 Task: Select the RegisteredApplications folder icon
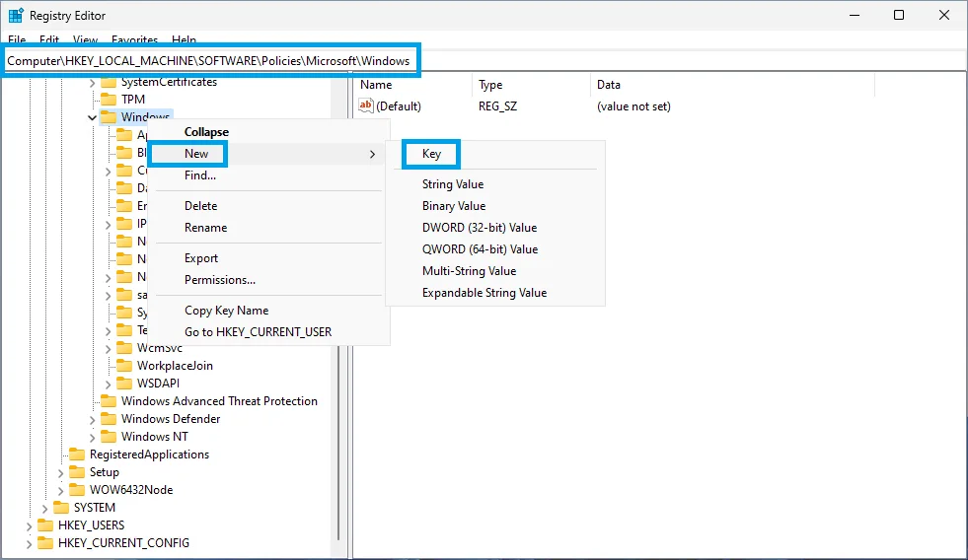[77, 455]
